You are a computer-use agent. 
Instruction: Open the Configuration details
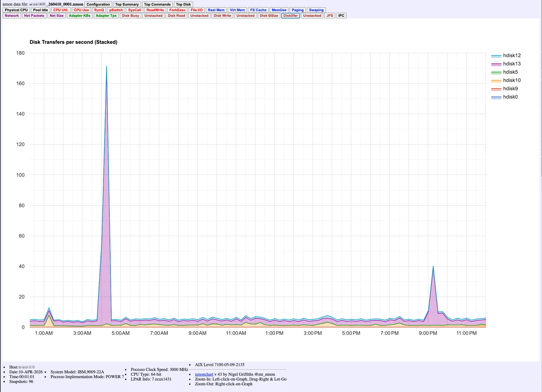click(x=98, y=4)
